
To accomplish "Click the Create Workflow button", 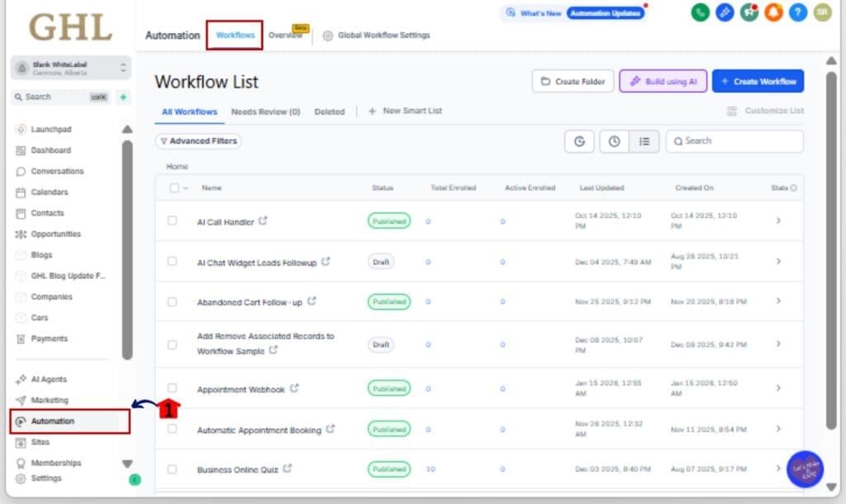I will click(758, 80).
